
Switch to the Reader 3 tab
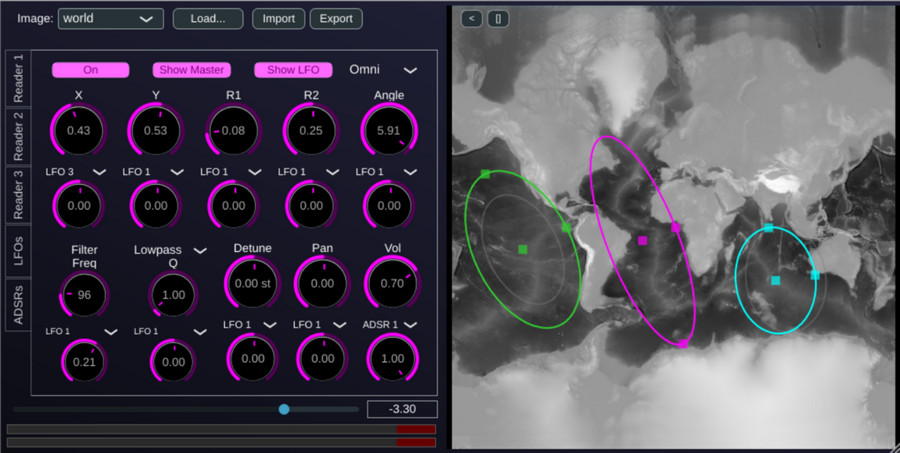(18, 195)
